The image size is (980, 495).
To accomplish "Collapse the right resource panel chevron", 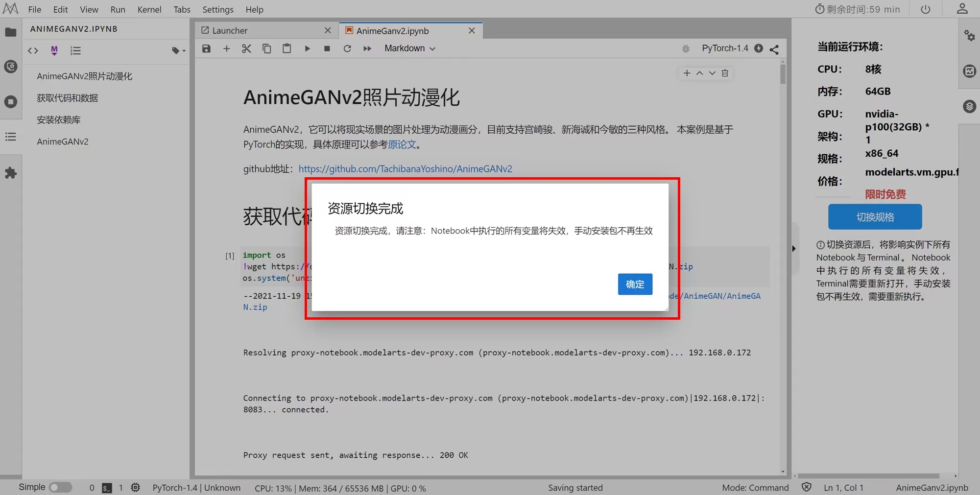I will (x=793, y=248).
